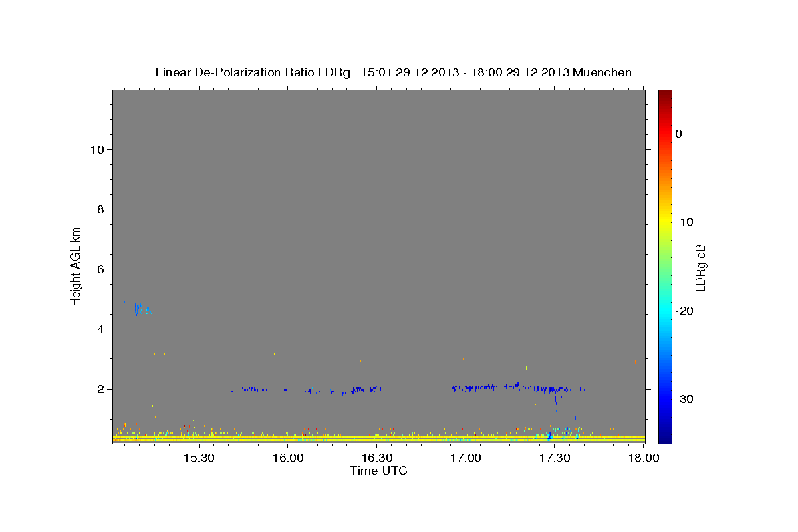
Task: Click the 17:30 time tick label
Action: coord(555,458)
